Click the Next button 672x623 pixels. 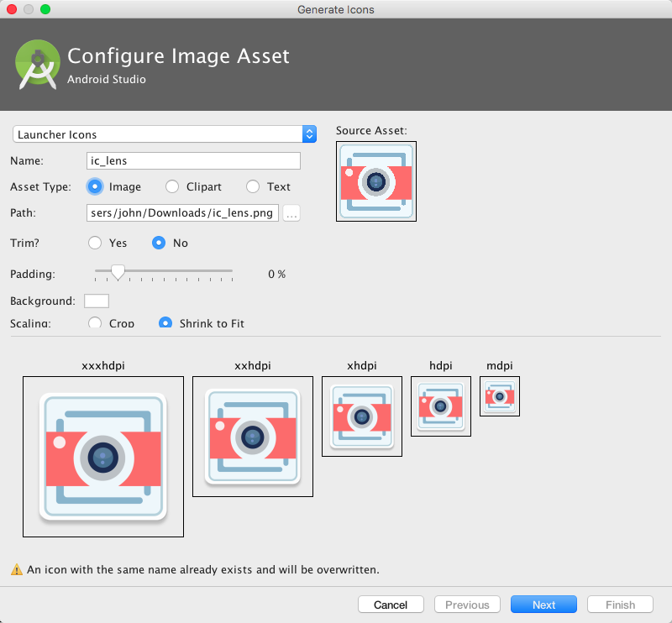[543, 604]
